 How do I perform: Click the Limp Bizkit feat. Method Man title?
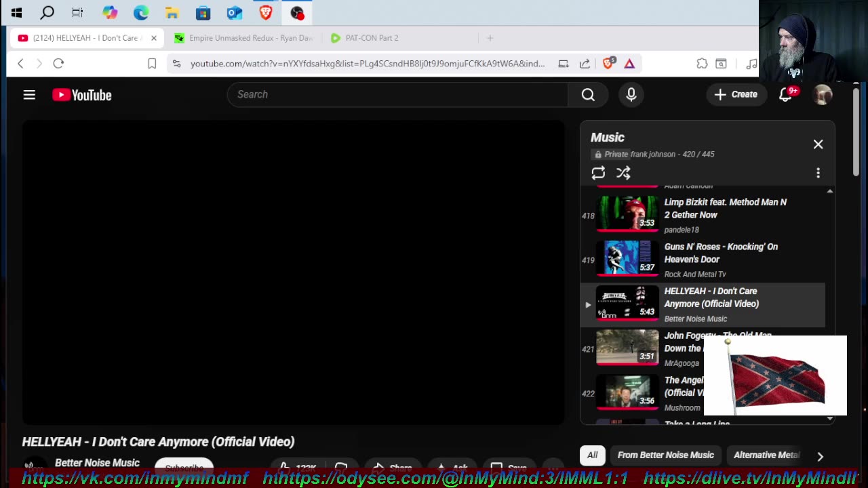(x=726, y=208)
